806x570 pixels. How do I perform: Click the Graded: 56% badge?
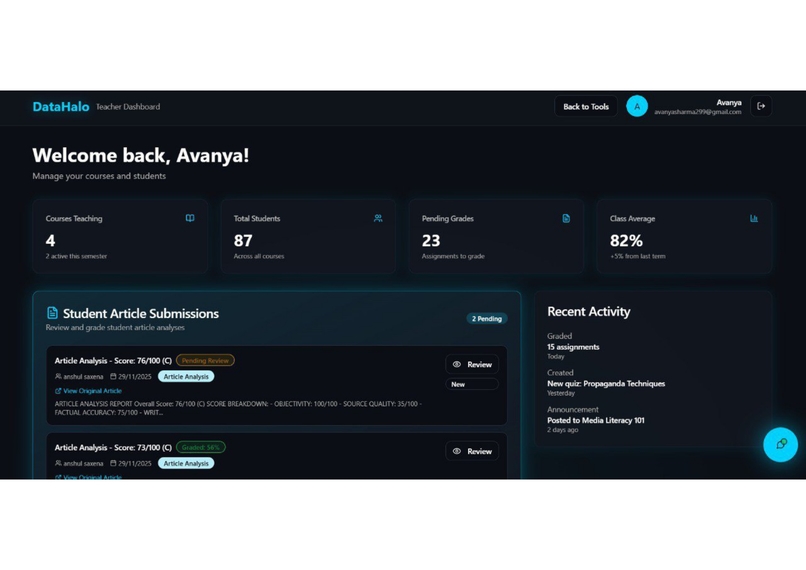click(x=200, y=447)
